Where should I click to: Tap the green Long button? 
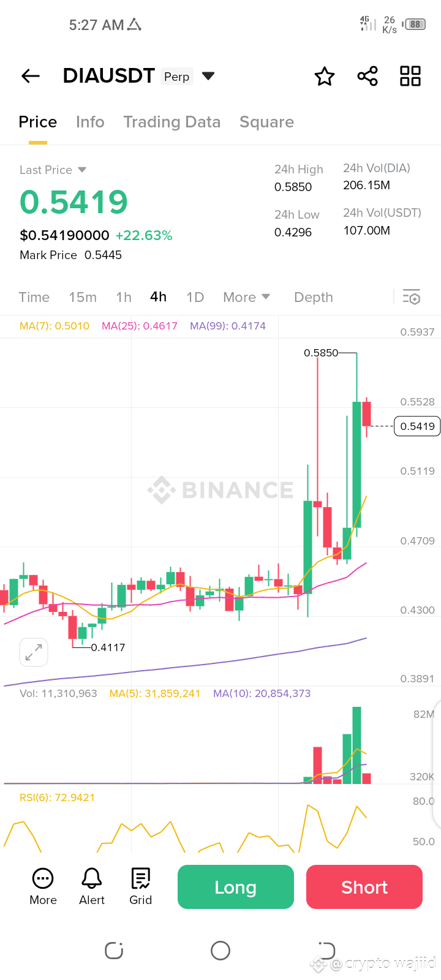click(236, 887)
